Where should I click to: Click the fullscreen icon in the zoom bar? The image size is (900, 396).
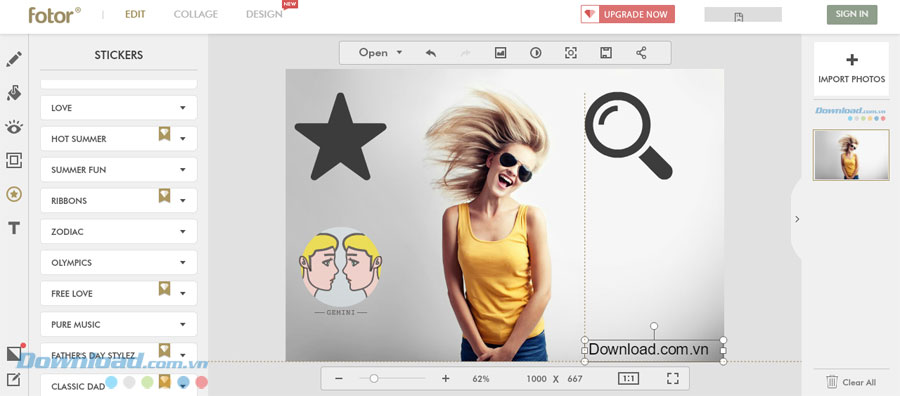pyautogui.click(x=673, y=378)
